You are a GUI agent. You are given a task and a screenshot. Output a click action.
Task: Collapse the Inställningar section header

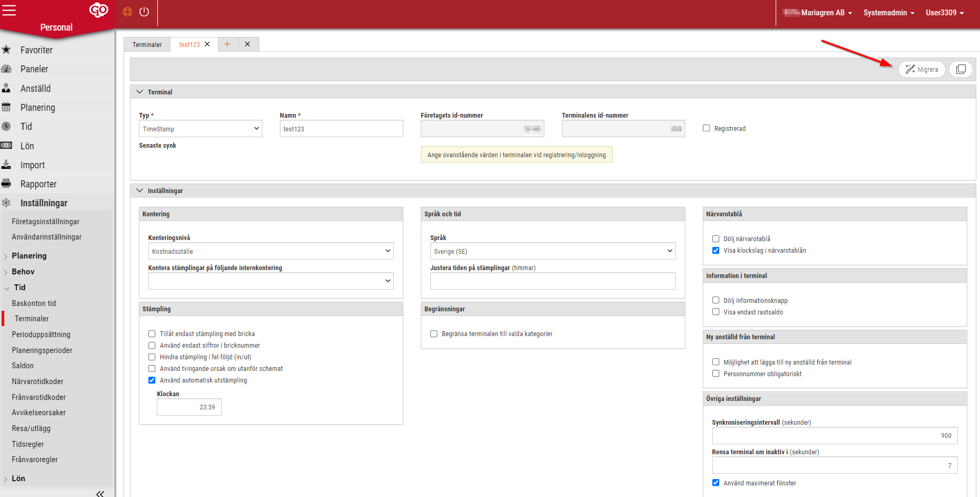click(x=139, y=190)
